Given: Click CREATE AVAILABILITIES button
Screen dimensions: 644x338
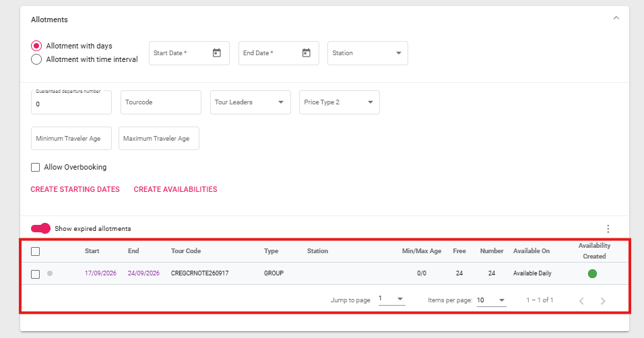Looking at the screenshot, I should (175, 189).
